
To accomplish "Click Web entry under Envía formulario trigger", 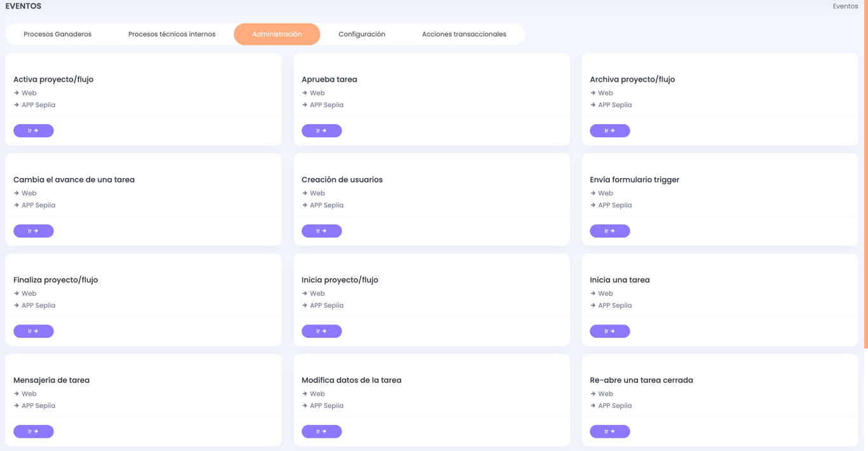I will pos(606,193).
